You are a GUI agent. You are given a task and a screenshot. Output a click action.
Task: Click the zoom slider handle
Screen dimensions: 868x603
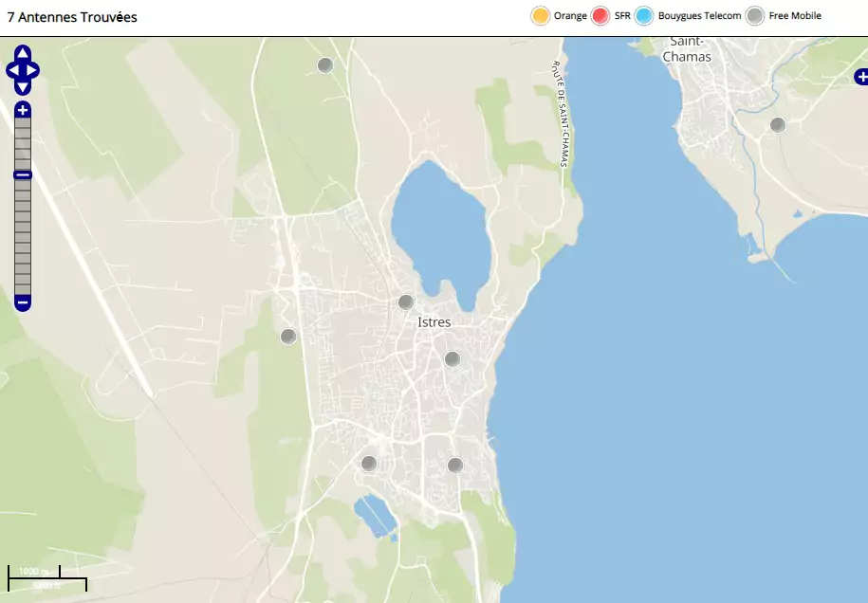click(23, 174)
